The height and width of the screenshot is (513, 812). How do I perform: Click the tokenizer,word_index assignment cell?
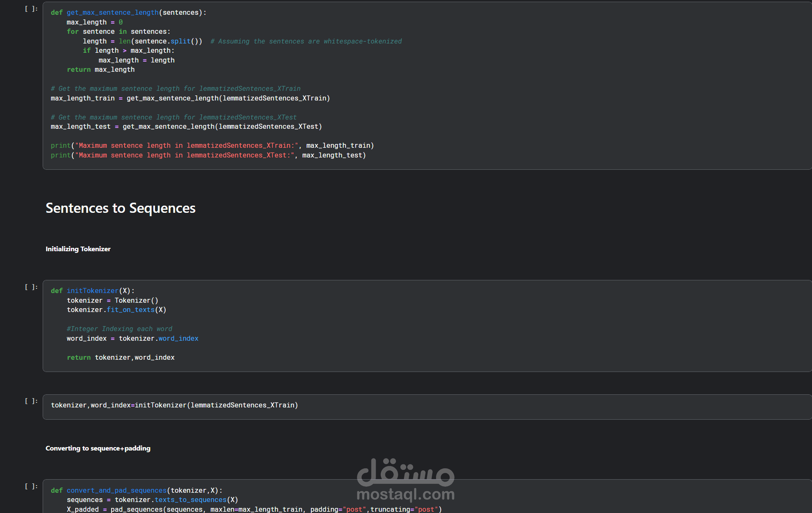click(x=507, y=406)
